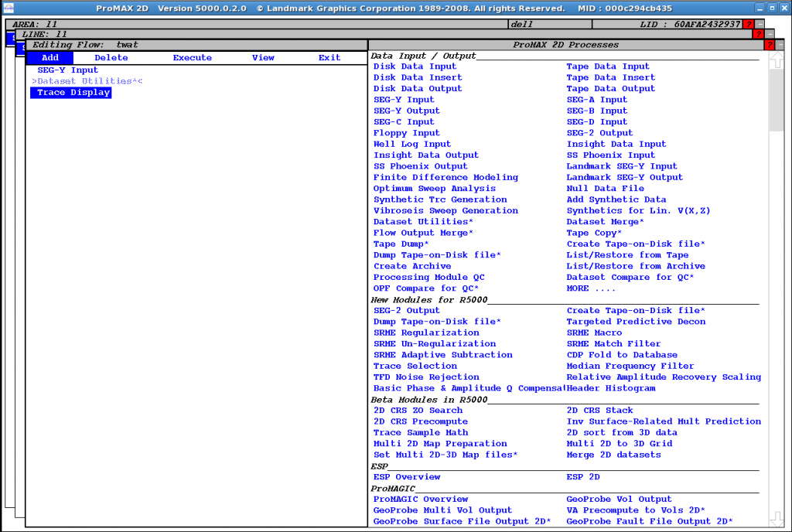The height and width of the screenshot is (532, 792).
Task: Choose Well Log Input process
Action: (412, 144)
